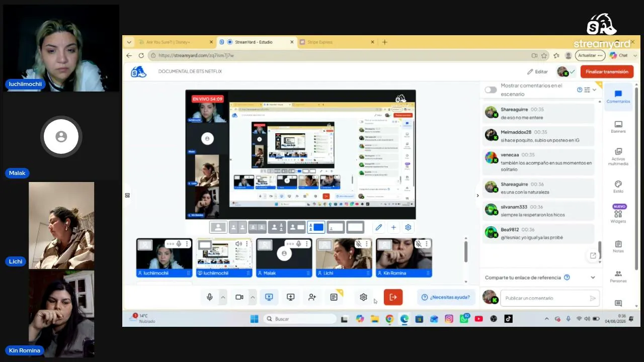The width and height of the screenshot is (644, 362).
Task: Click the stop screen share icon
Action: (269, 297)
